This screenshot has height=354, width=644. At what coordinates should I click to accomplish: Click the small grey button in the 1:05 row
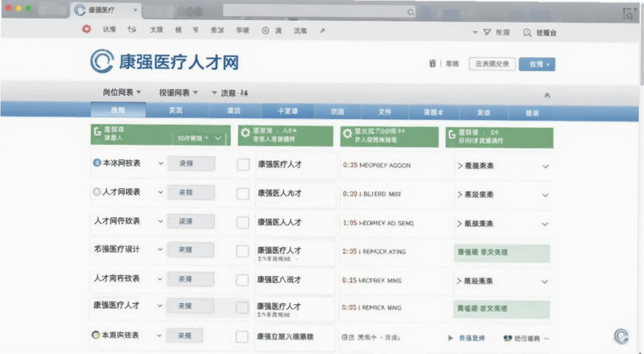(x=191, y=221)
